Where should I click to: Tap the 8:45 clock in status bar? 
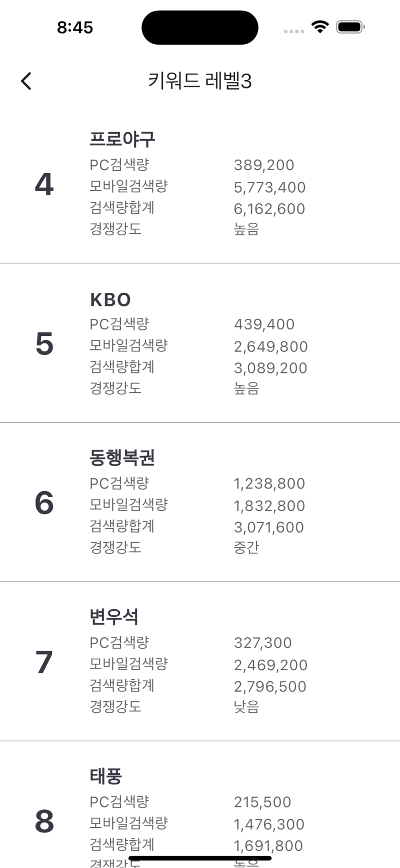click(x=75, y=28)
